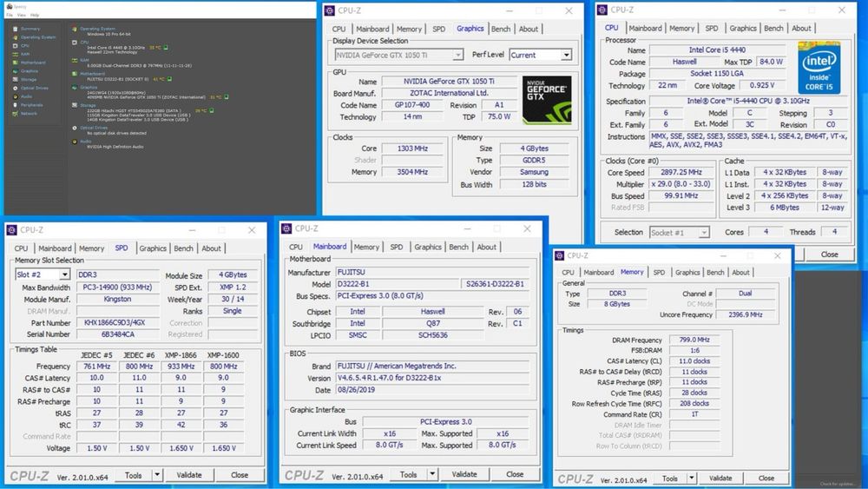Click Max Bandwidth value PC3-14900 (933 MHz)
868x489 pixels.
[117, 287]
